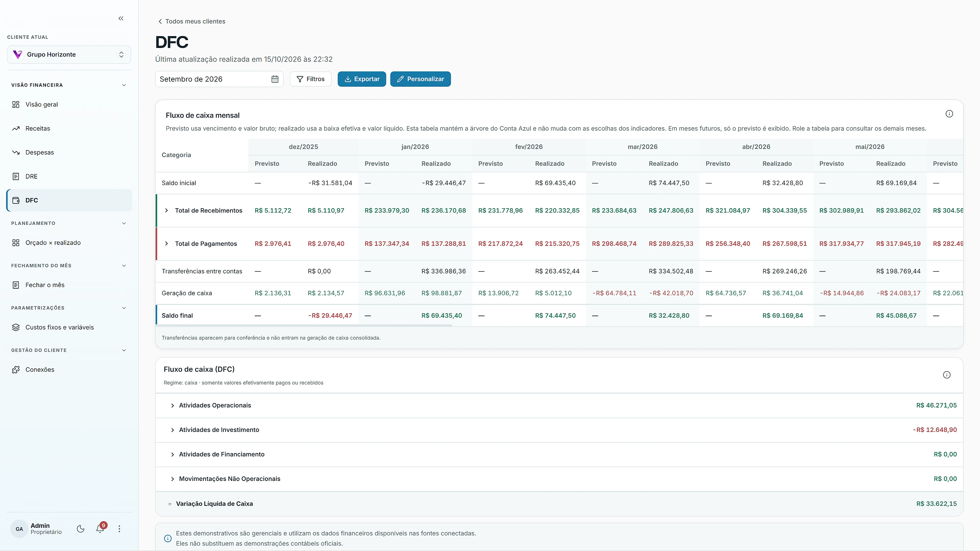Expand Atividades de Investimento
This screenshot has width=980, height=551.
click(x=172, y=430)
